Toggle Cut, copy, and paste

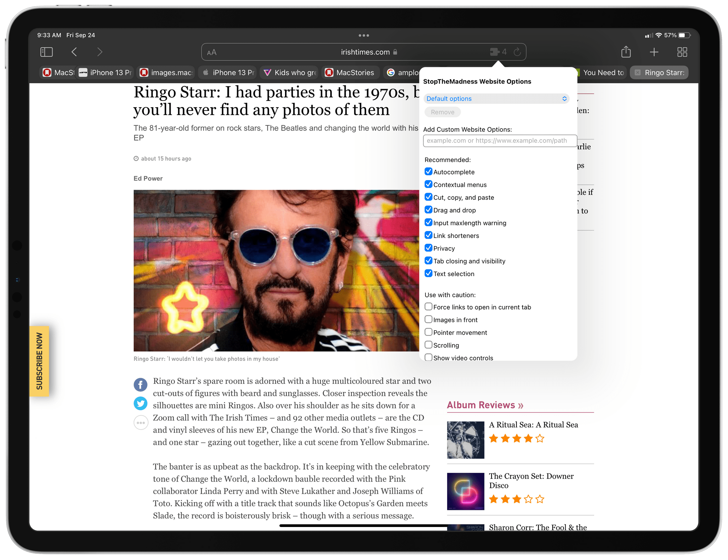click(x=429, y=197)
